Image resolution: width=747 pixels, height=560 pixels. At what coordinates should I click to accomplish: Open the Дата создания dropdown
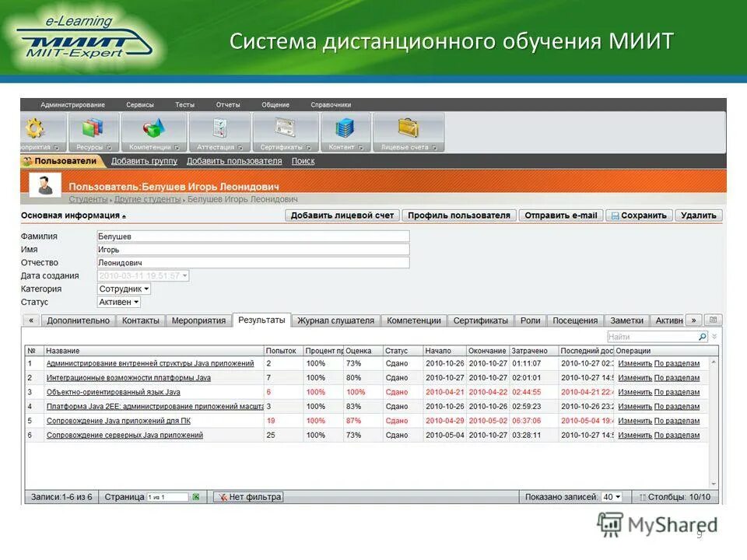pos(143,275)
